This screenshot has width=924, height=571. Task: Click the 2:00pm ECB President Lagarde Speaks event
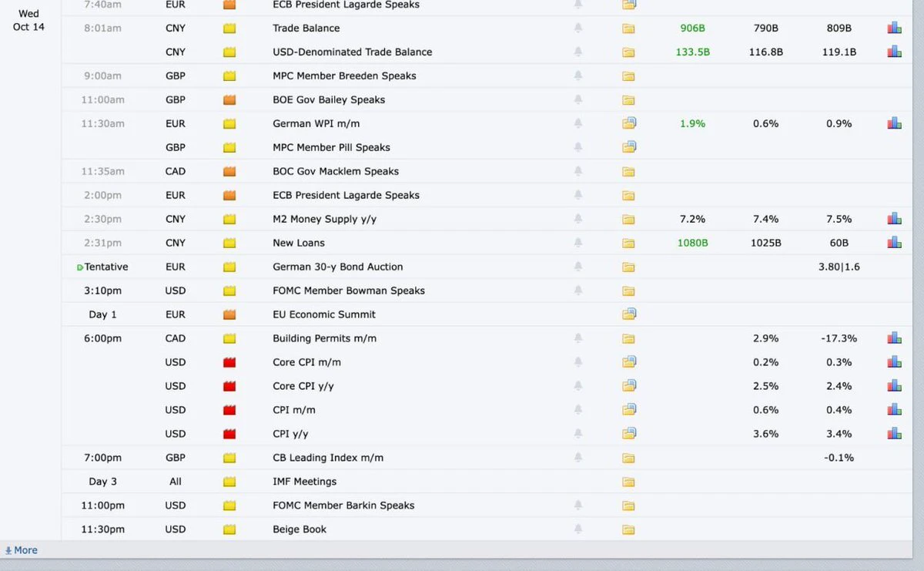pos(346,195)
